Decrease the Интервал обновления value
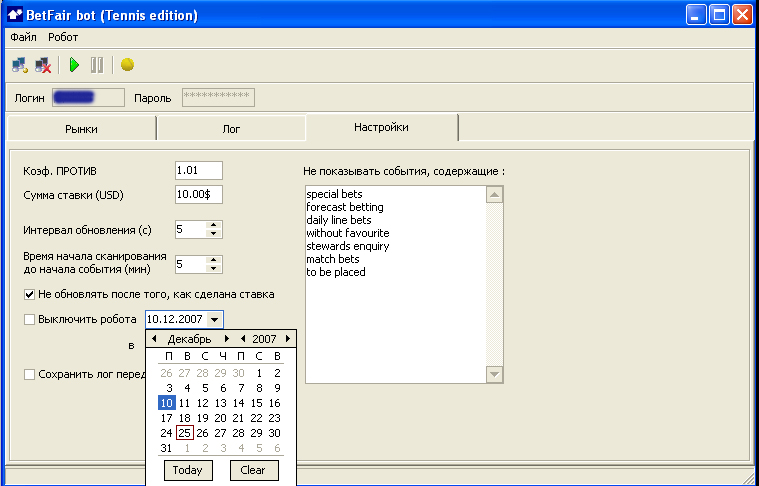759x486 pixels. click(x=213, y=234)
